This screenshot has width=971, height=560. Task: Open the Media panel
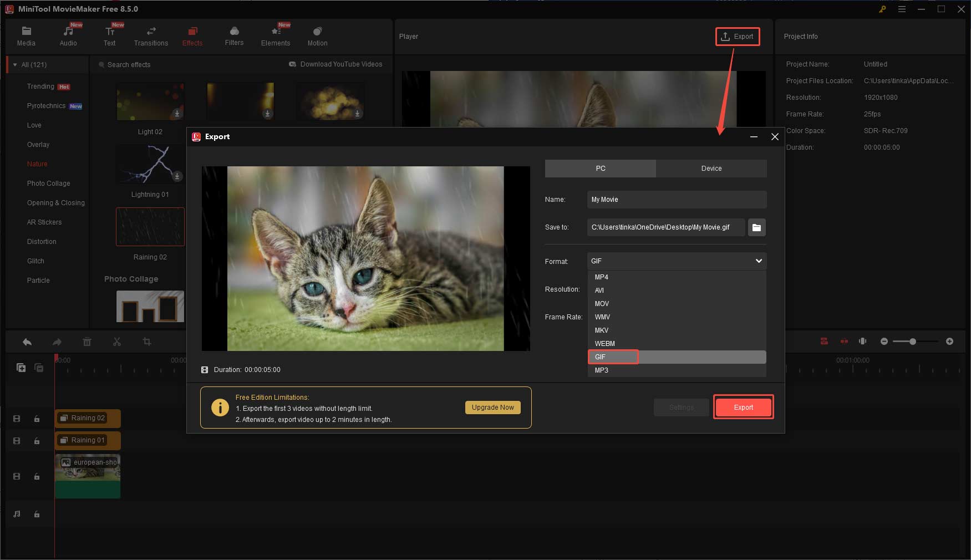[26, 35]
